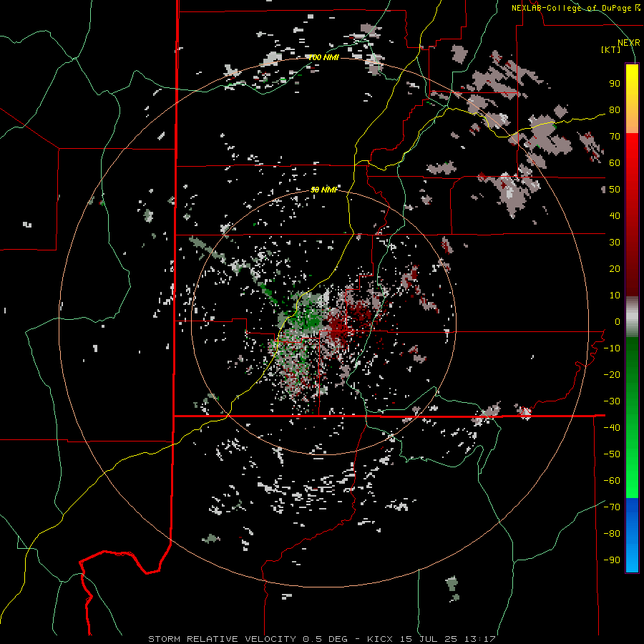Image resolution: width=644 pixels, height=644 pixels.
Task: Select the 90 value on velocity scale
Action: tap(615, 84)
